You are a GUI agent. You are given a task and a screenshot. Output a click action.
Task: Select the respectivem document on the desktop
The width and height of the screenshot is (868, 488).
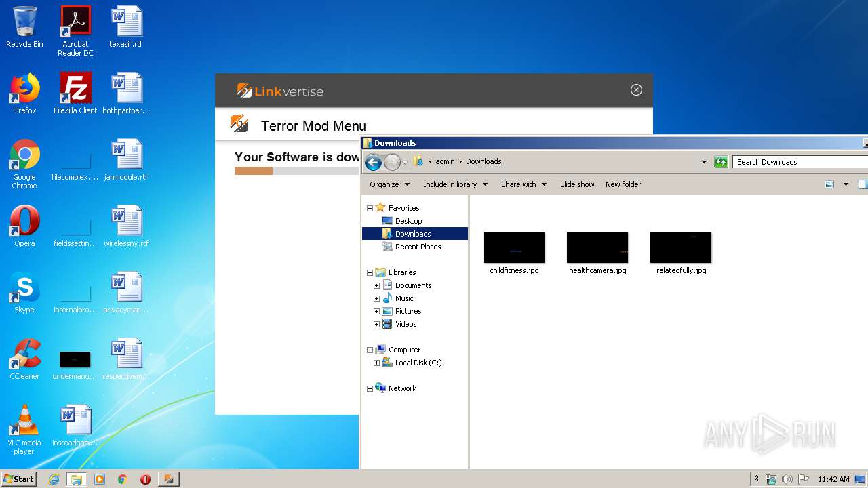click(x=126, y=359)
